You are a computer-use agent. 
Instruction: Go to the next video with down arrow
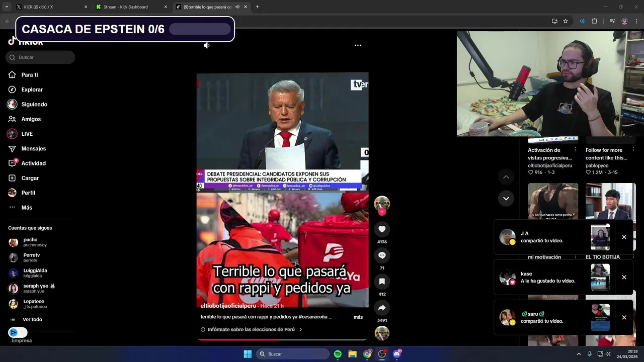(x=506, y=199)
